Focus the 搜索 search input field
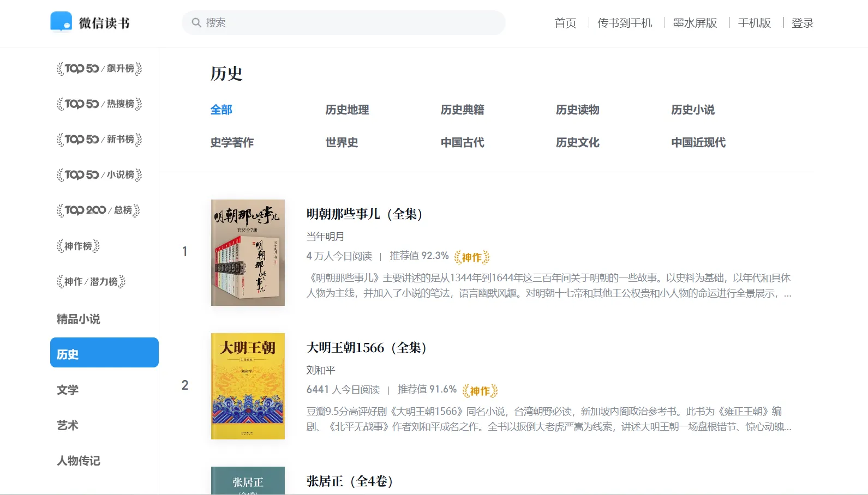The width and height of the screenshot is (868, 495). [344, 22]
